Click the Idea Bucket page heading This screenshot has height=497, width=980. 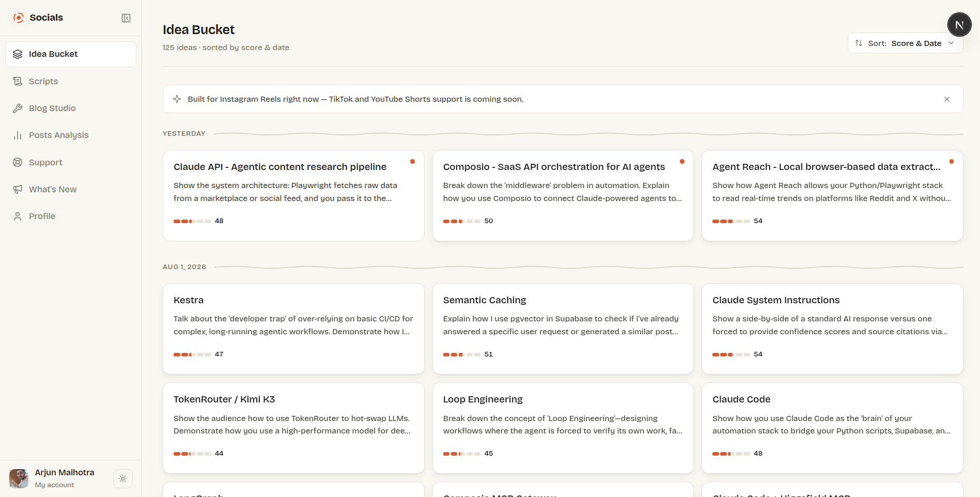pos(198,30)
